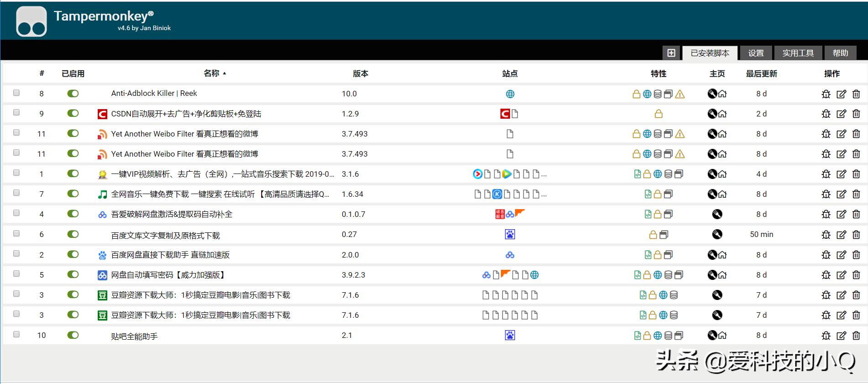Edit the 全网音乐一键免费下载 script

(x=841, y=194)
